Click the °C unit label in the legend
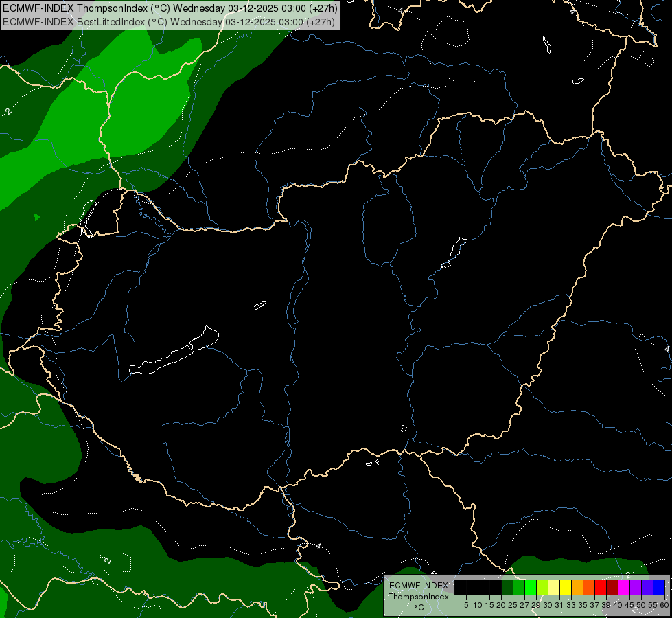 pos(419,608)
